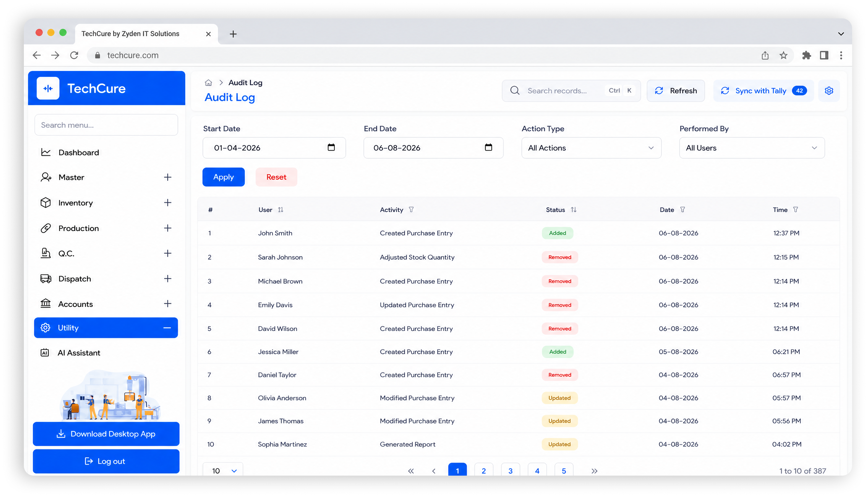Open the Performed By dropdown

coord(752,148)
